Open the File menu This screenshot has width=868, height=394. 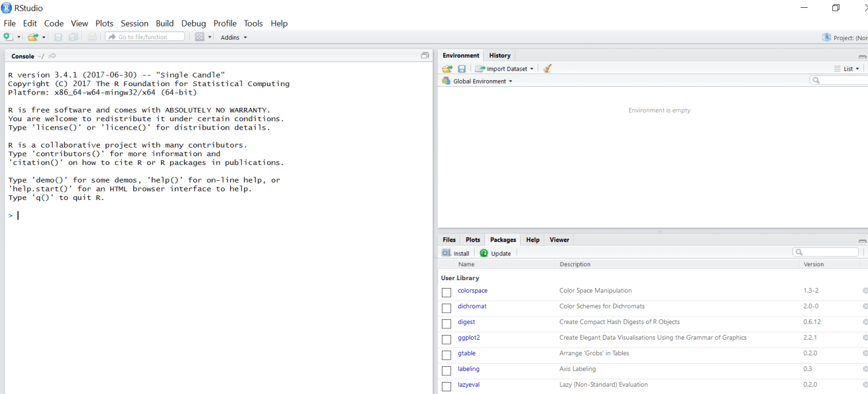[x=10, y=23]
